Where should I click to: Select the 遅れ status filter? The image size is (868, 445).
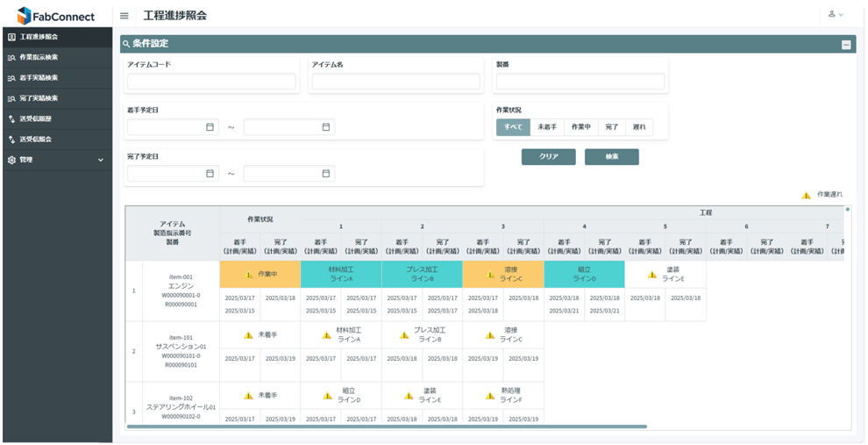pyautogui.click(x=639, y=127)
